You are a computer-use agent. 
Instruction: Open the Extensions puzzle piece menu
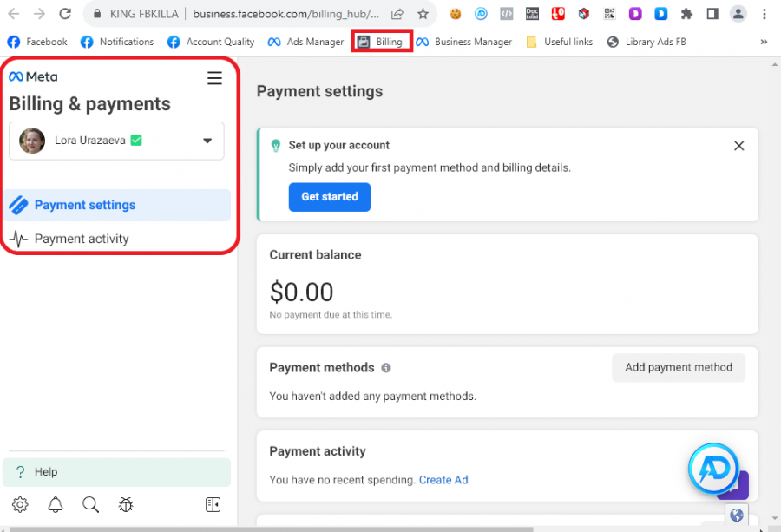pyautogui.click(x=687, y=13)
